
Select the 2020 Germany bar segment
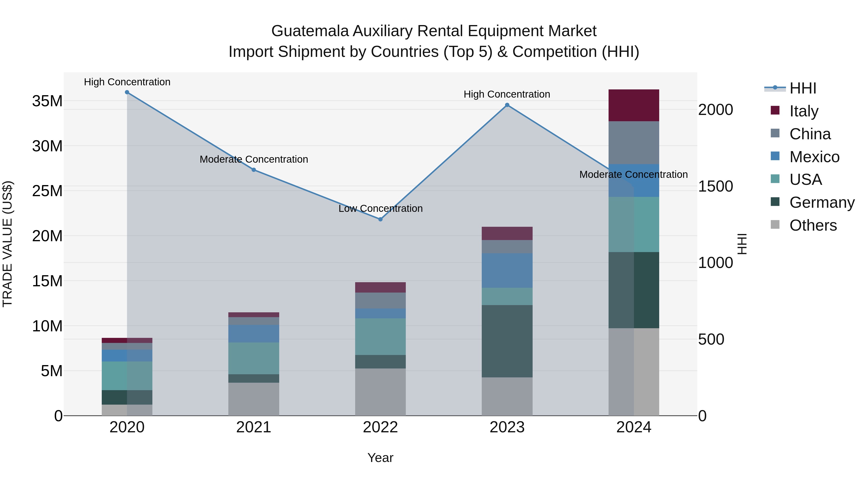coord(127,397)
